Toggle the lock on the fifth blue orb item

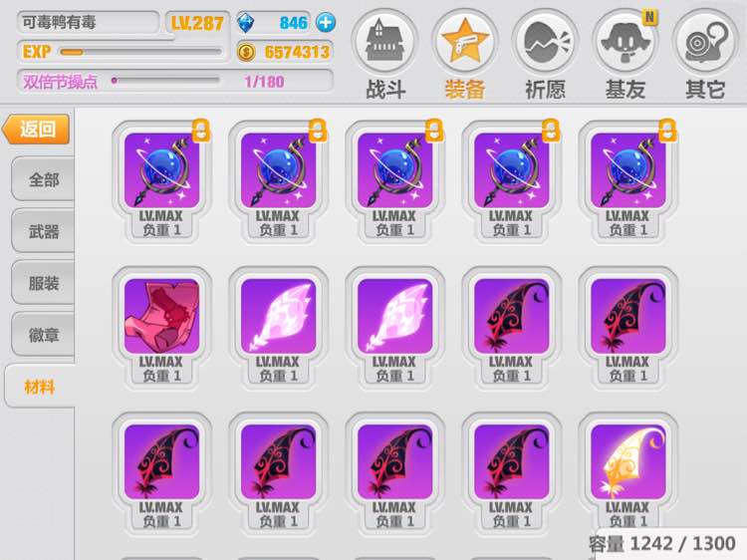[x=667, y=131]
